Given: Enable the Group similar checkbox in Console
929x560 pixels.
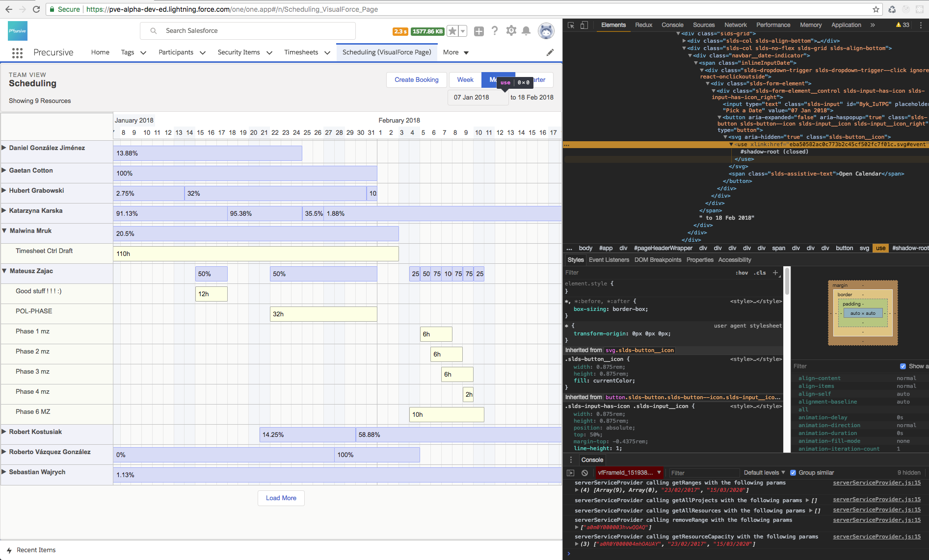Looking at the screenshot, I should pyautogui.click(x=793, y=472).
